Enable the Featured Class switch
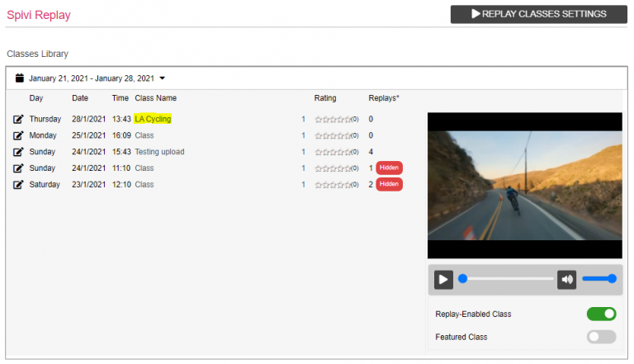The width and height of the screenshot is (634, 364). coord(601,337)
